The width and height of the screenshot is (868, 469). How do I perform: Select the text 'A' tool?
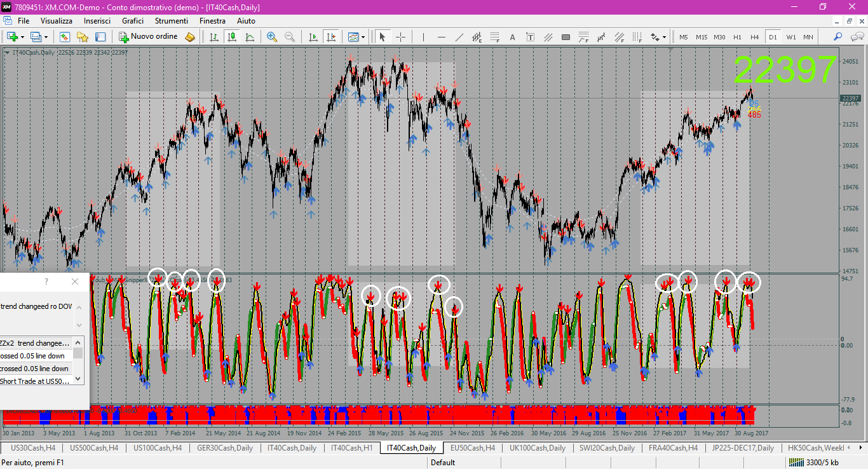tap(512, 37)
